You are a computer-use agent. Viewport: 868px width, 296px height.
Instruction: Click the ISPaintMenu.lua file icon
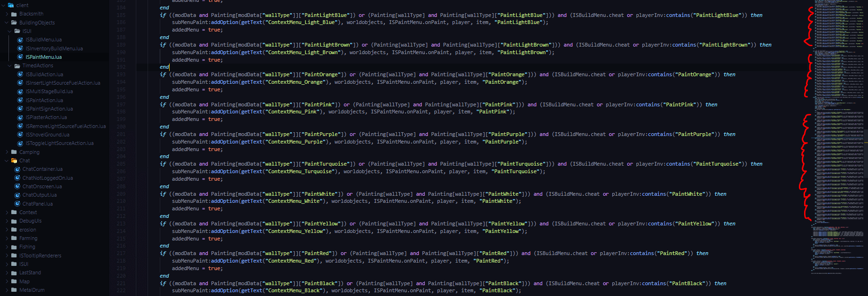[x=20, y=57]
